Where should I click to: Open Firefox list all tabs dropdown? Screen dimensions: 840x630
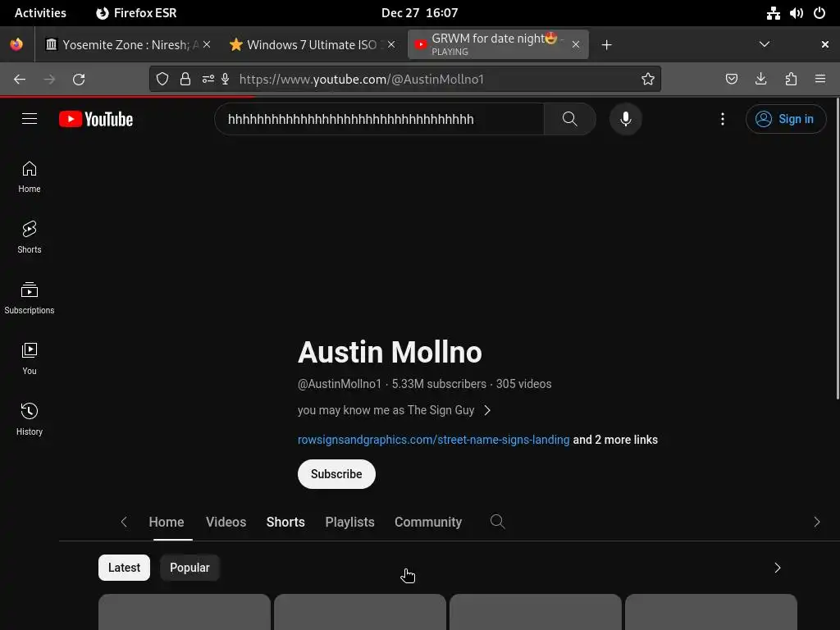coord(765,44)
